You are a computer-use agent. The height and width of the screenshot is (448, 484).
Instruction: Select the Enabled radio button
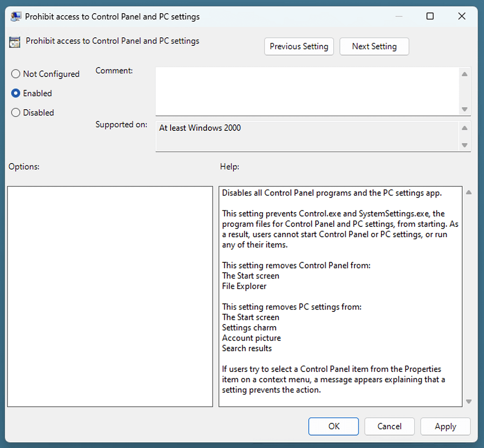[15, 93]
